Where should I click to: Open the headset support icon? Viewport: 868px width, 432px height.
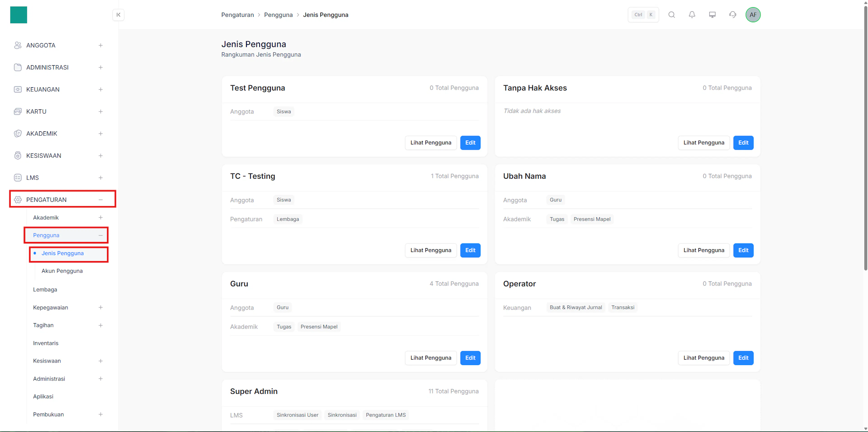[x=733, y=15]
